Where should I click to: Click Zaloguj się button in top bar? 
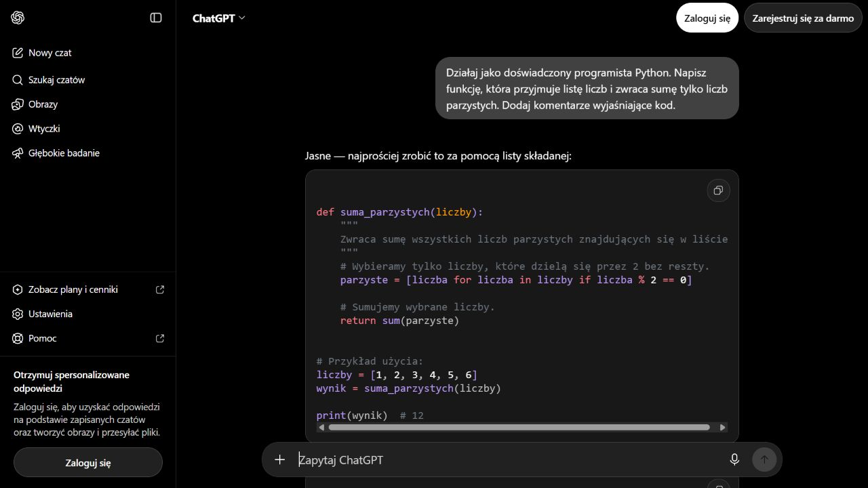coord(707,18)
